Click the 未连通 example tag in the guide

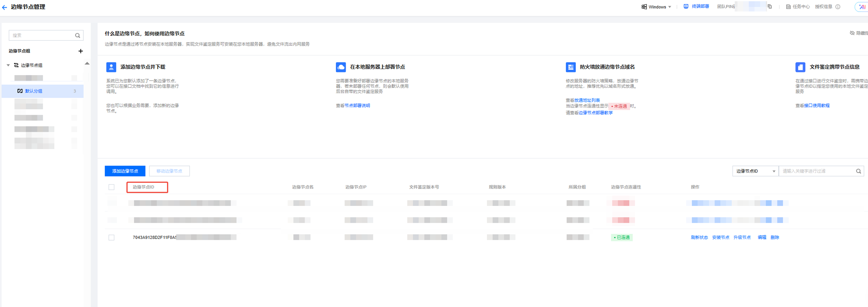pyautogui.click(x=619, y=106)
